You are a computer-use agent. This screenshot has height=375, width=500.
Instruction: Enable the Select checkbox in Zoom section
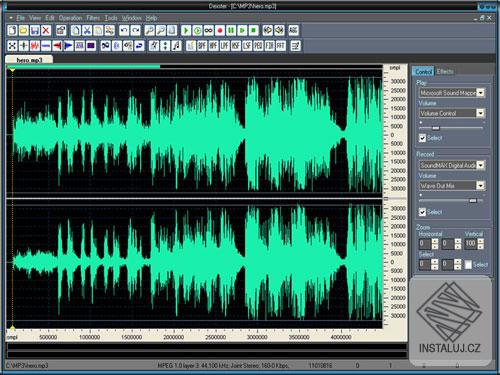pyautogui.click(x=469, y=265)
